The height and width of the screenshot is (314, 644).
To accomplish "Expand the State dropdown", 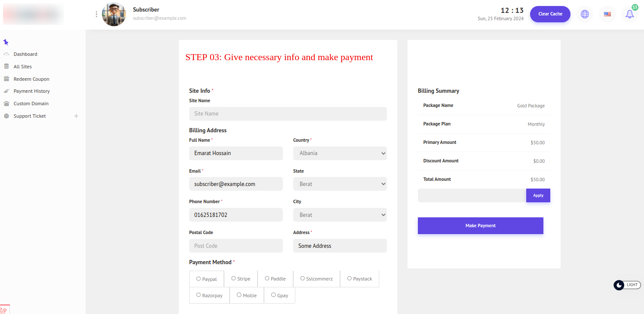I will pyautogui.click(x=340, y=184).
